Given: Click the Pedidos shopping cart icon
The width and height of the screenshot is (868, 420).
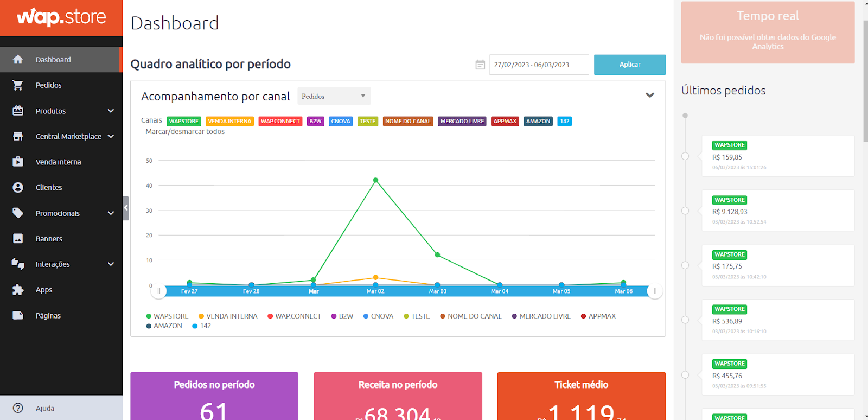Looking at the screenshot, I should click(18, 85).
